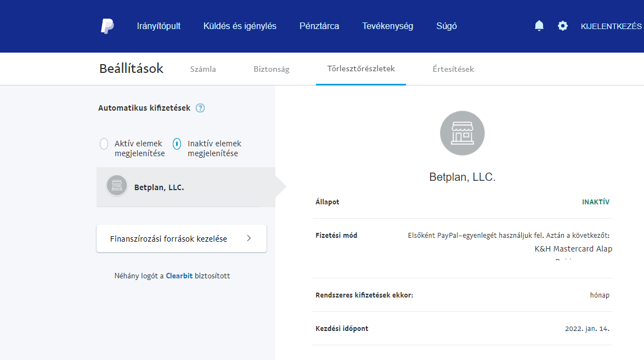The image size is (644, 360).
Task: Select Betplan, LLC. list entry
Action: pos(159,187)
